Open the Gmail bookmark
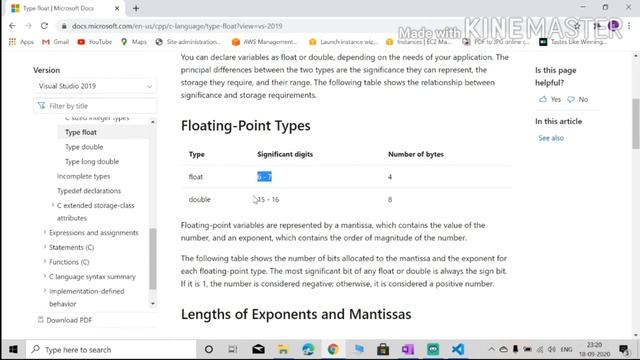 pyautogui.click(x=56, y=42)
